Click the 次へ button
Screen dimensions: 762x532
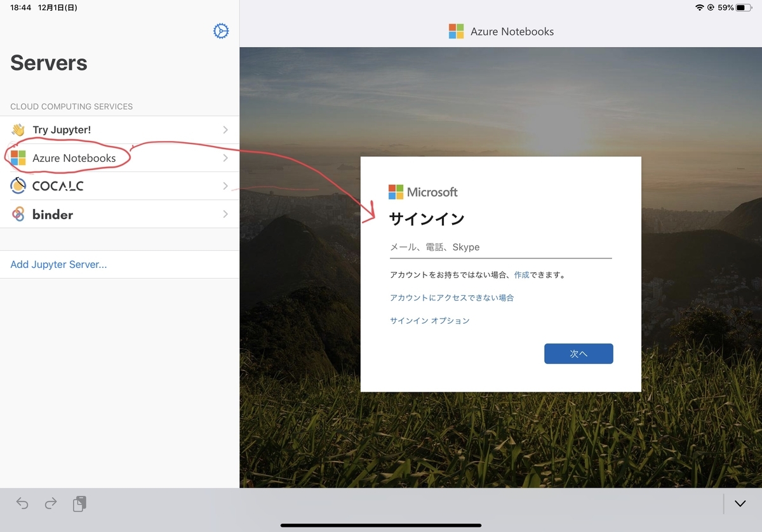tap(578, 354)
